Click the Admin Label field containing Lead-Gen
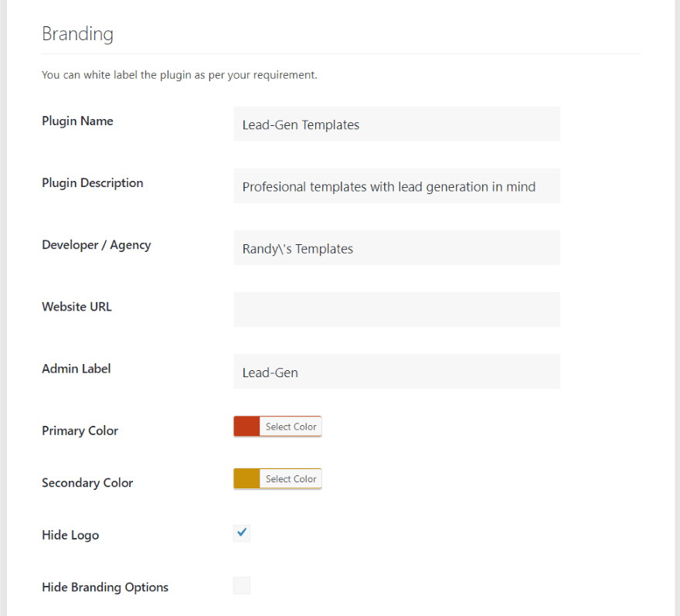Viewport: 680px width, 616px height. (396, 372)
